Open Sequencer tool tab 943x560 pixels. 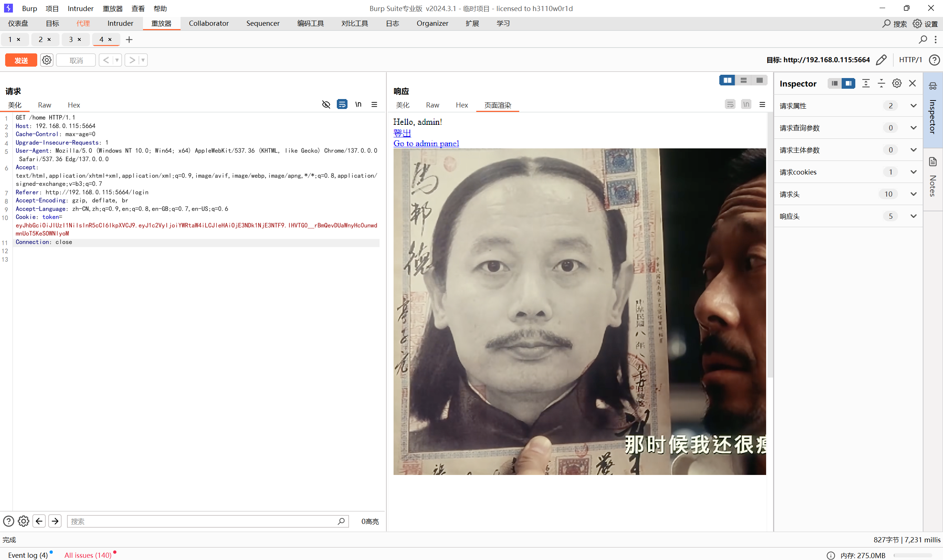pos(263,24)
